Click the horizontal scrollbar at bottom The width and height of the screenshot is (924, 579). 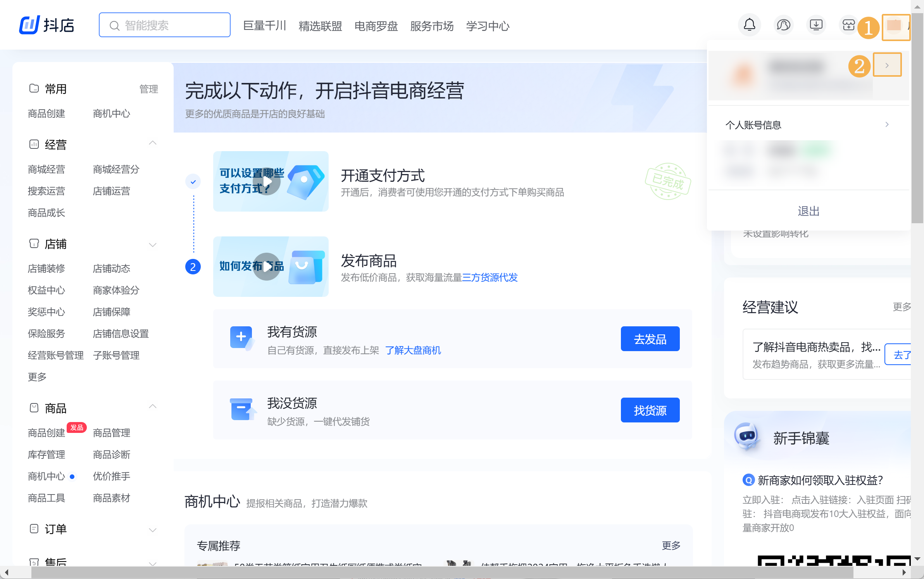pos(442,572)
